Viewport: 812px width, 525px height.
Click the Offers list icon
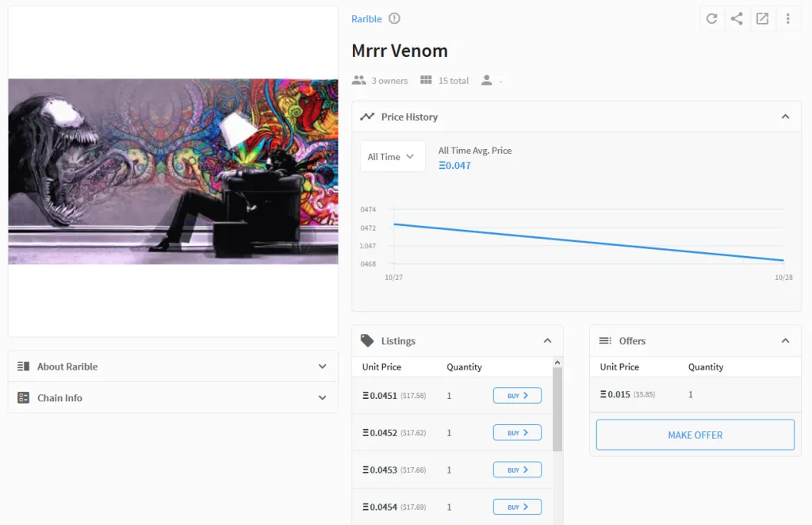605,340
